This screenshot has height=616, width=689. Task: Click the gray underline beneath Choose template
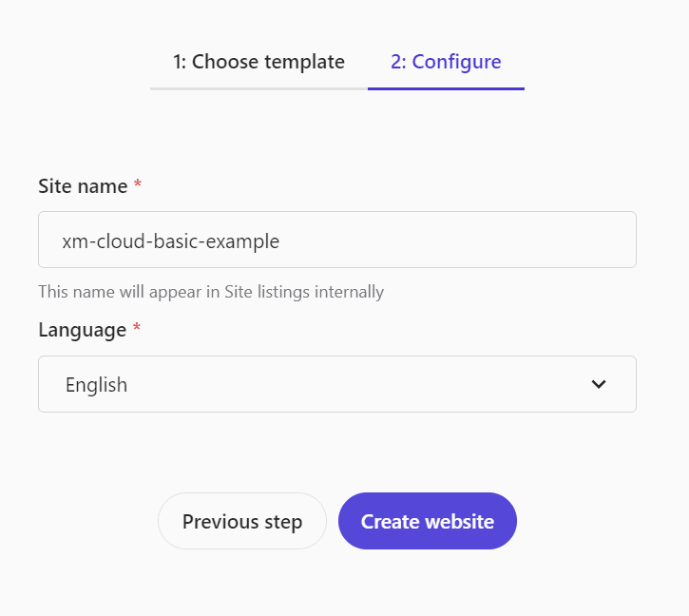(x=258, y=88)
